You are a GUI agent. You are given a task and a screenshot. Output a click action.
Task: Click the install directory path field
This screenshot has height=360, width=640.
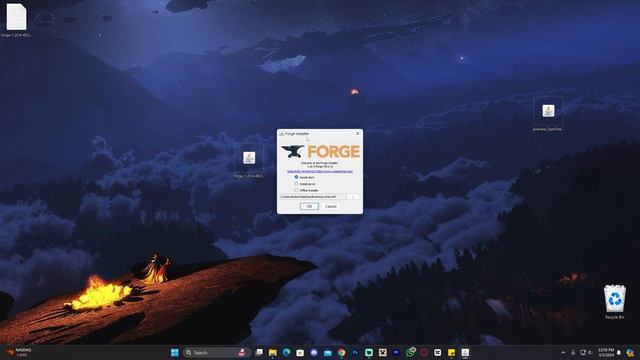pos(313,197)
